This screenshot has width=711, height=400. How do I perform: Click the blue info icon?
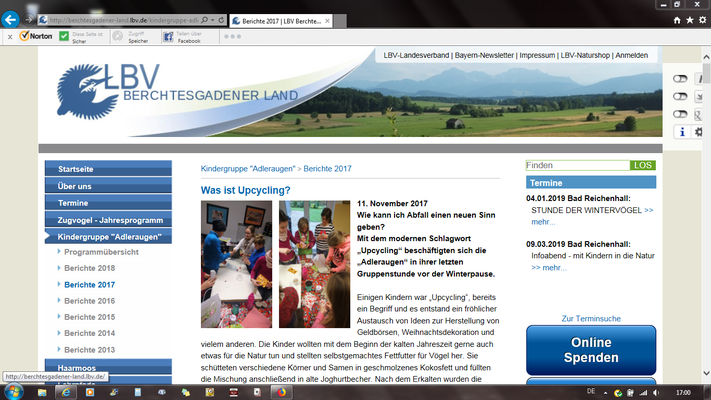pyautogui.click(x=682, y=132)
